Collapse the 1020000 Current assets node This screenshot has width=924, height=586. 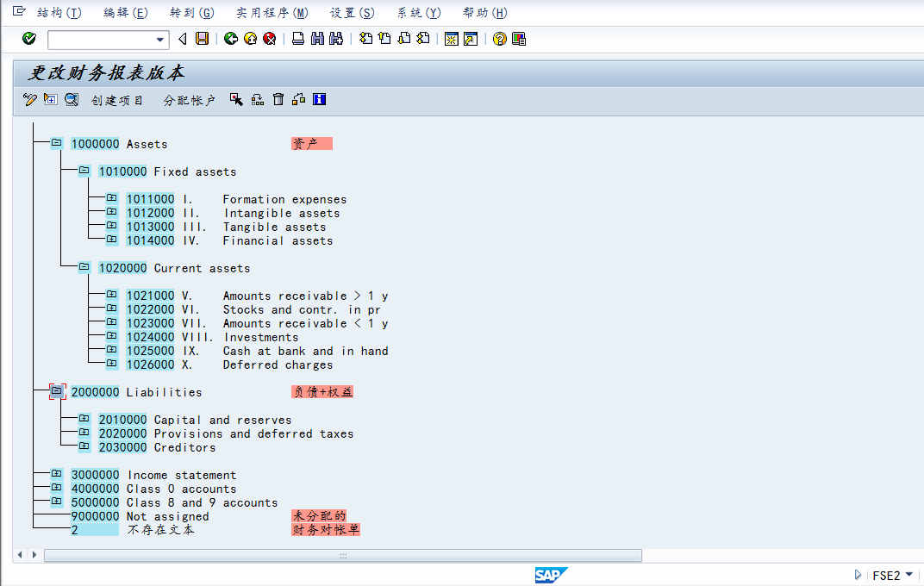click(84, 267)
